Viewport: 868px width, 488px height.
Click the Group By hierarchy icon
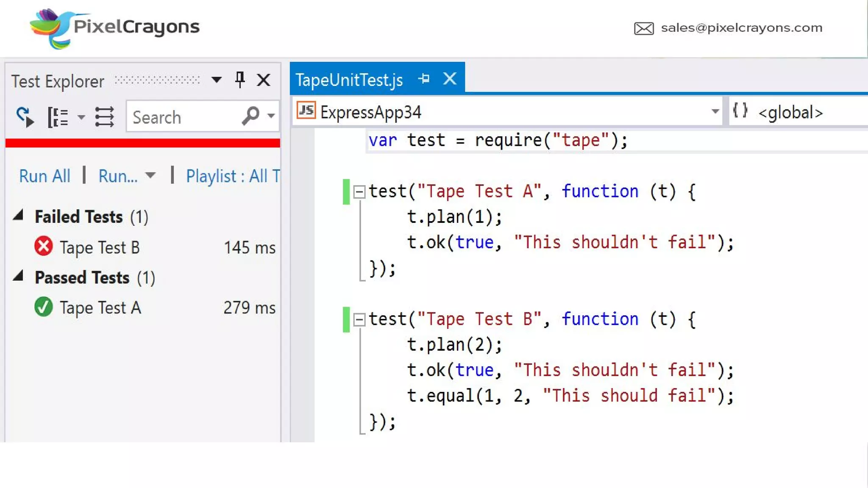coord(58,117)
